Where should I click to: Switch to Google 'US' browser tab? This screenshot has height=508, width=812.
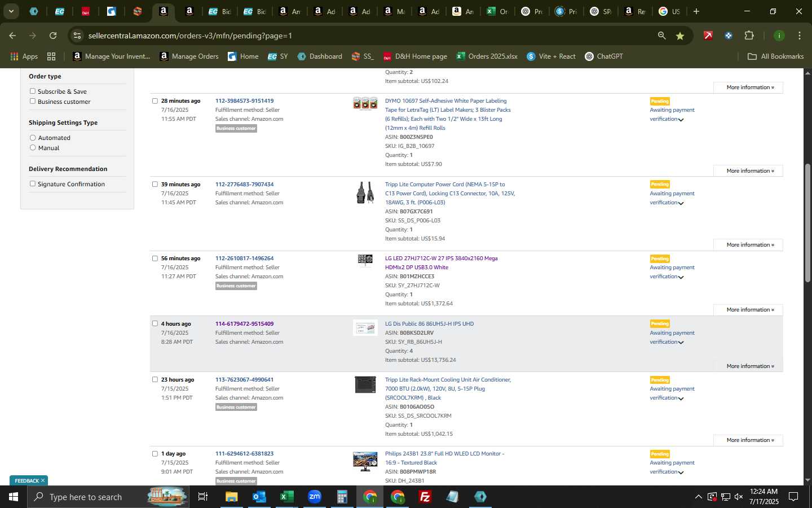(669, 11)
